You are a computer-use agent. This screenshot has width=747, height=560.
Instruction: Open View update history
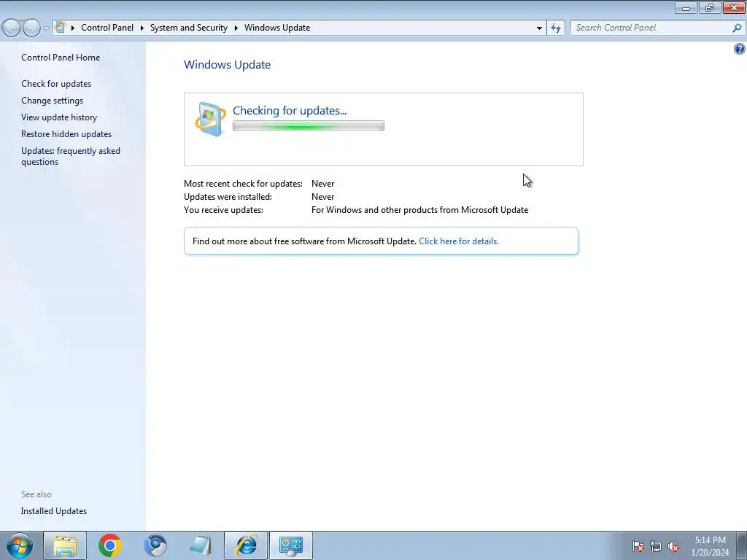59,117
